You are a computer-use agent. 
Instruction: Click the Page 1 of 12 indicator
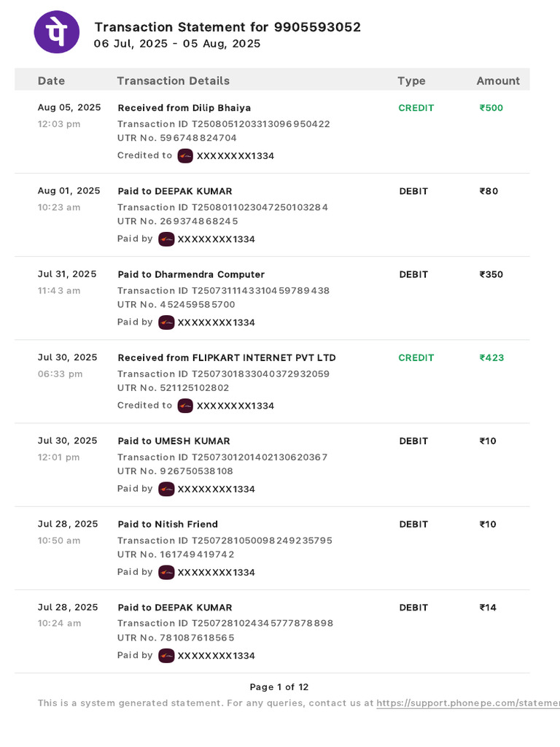(x=279, y=687)
